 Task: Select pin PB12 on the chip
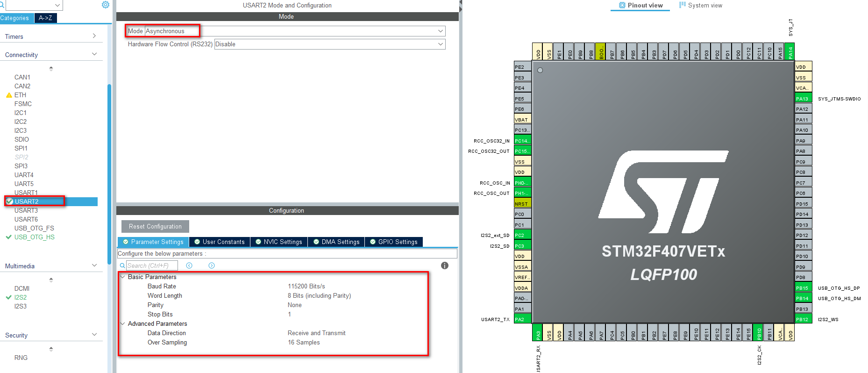(x=804, y=319)
